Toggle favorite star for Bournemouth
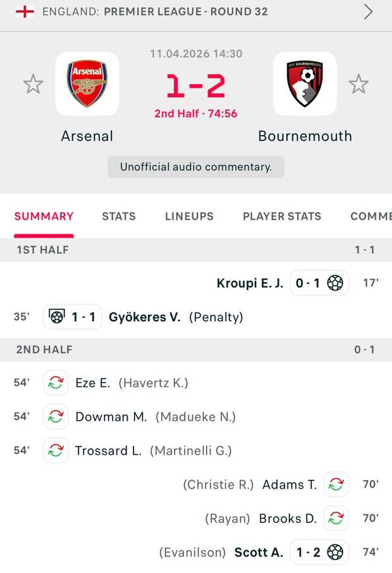 click(x=358, y=84)
